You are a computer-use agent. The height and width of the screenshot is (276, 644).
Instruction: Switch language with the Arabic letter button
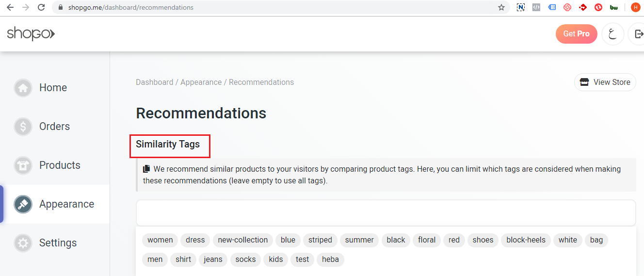pyautogui.click(x=612, y=34)
